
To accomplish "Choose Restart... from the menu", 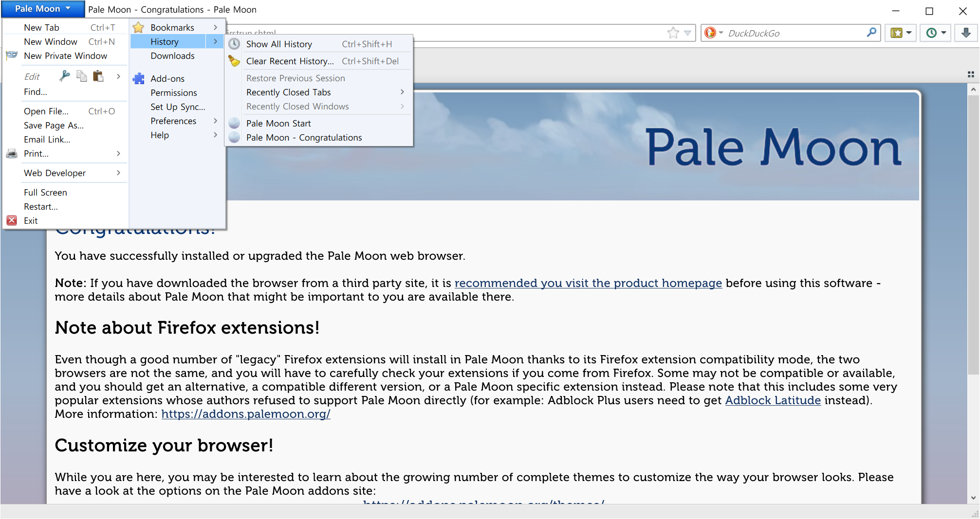I will pos(66,207).
